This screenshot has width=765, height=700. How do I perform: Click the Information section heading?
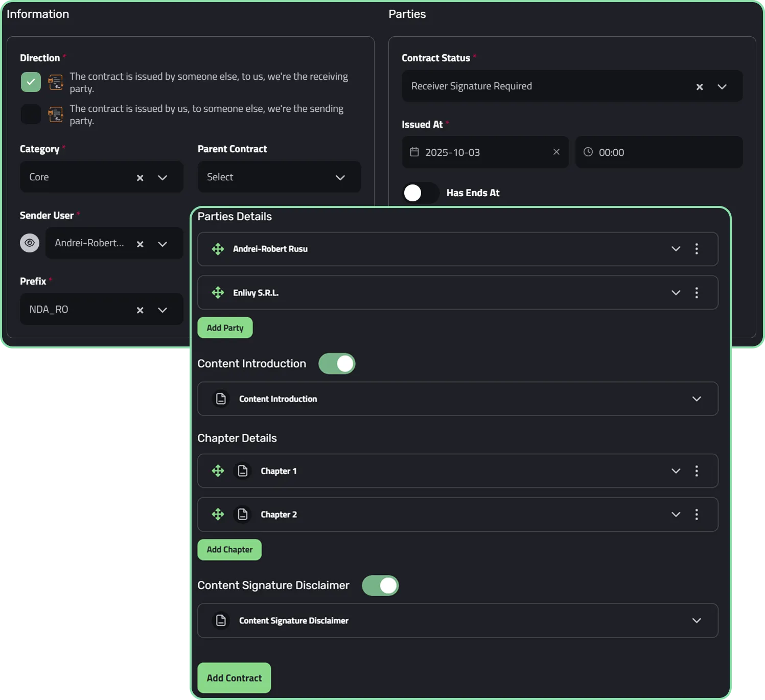(x=38, y=14)
